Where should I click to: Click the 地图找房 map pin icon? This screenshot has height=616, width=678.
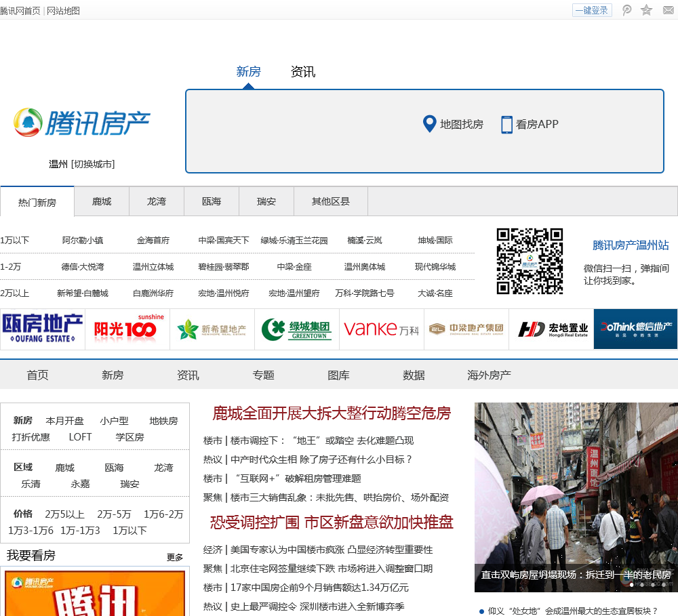pos(429,124)
